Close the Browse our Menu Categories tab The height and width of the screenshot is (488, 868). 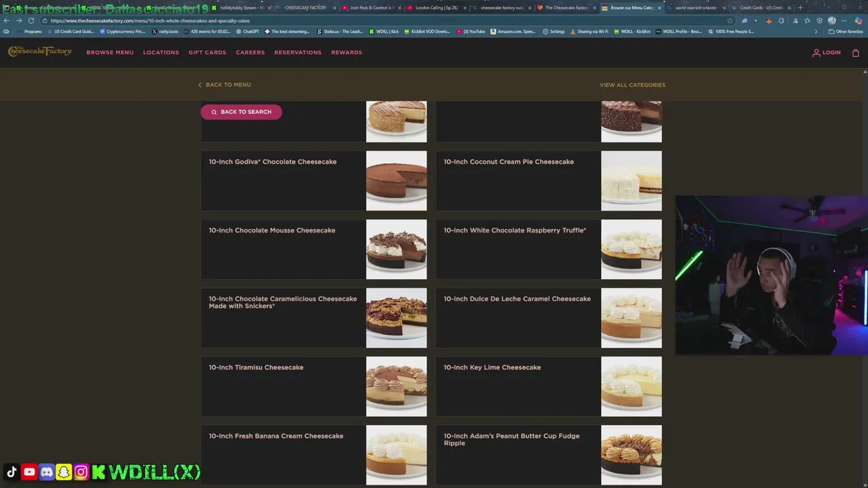659,7
